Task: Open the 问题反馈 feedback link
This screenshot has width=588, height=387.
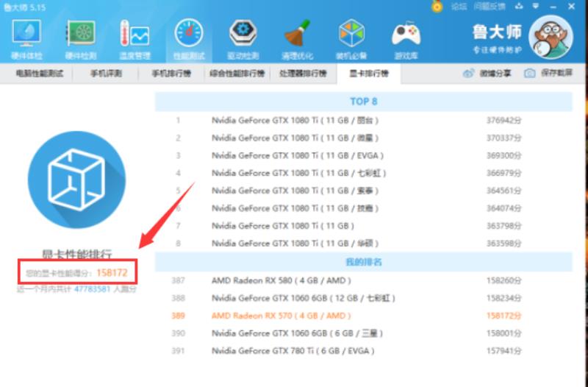Action: tap(490, 7)
